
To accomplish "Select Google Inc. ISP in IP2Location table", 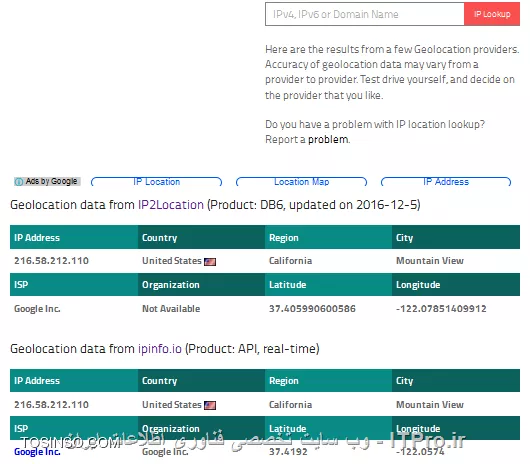I will (37, 309).
